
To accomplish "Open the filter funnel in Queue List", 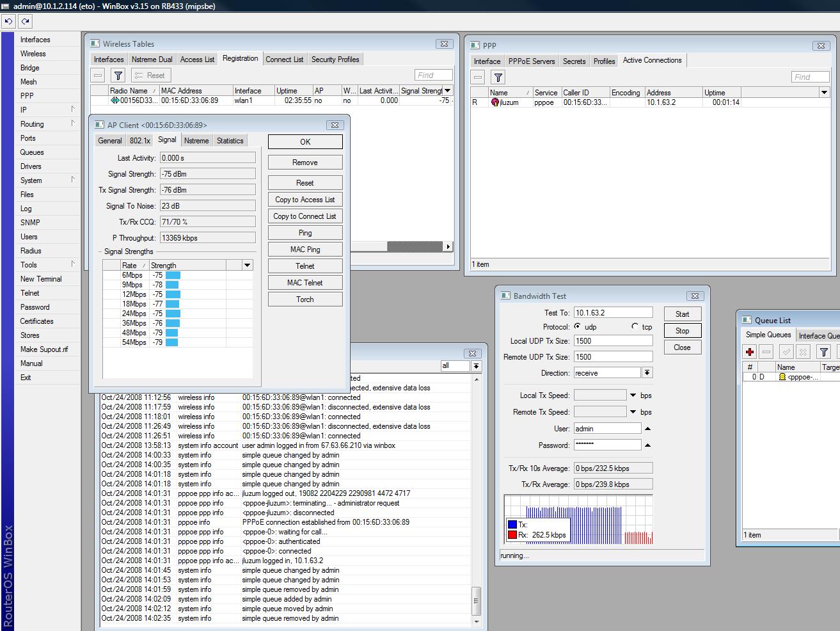I will click(x=823, y=351).
